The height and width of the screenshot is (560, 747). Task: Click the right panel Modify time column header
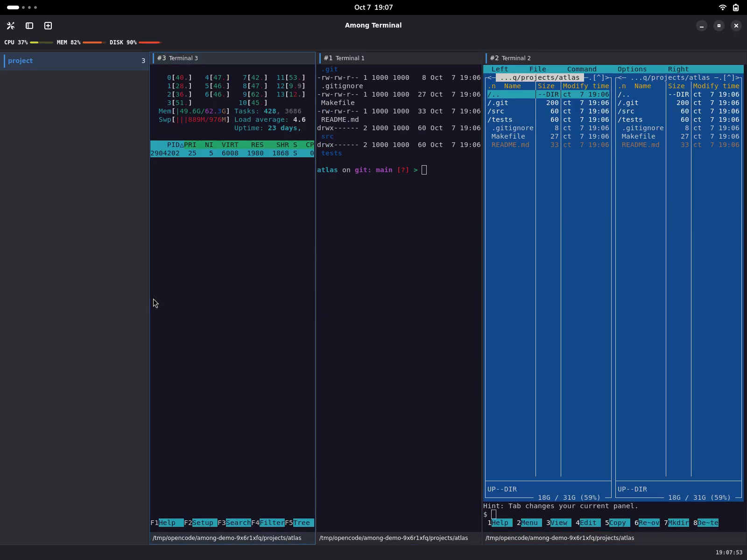716,86
